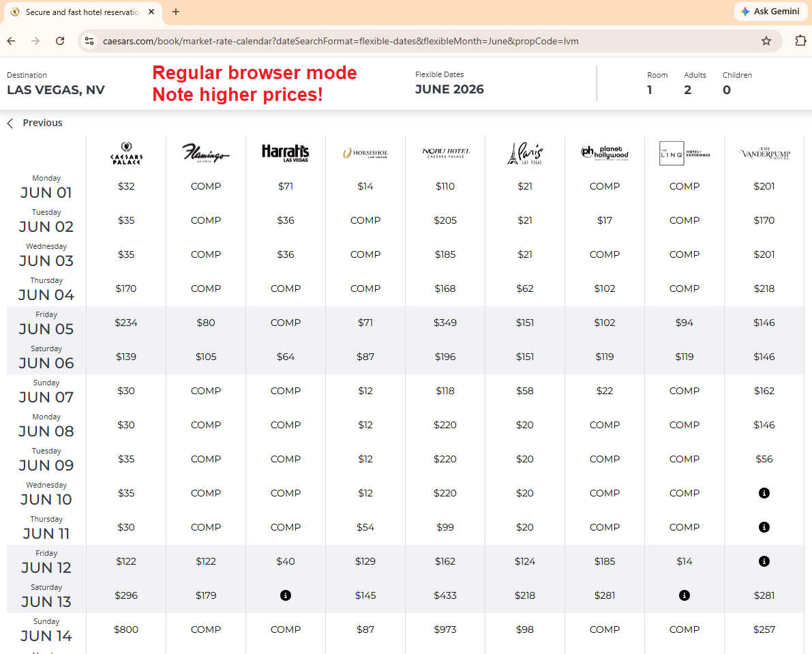
Task: Select Caesars Palace $800 rate on Jun 14
Action: tap(126, 631)
